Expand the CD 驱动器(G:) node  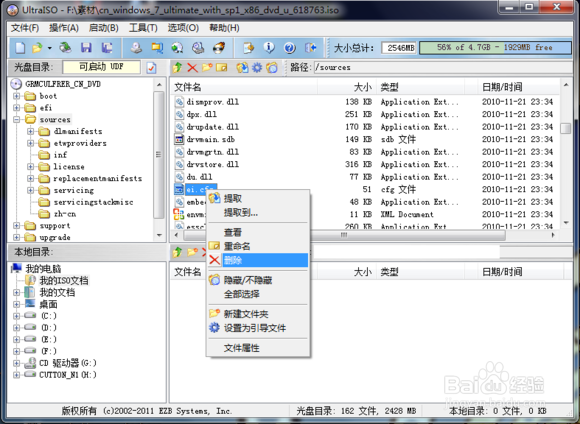(16, 363)
